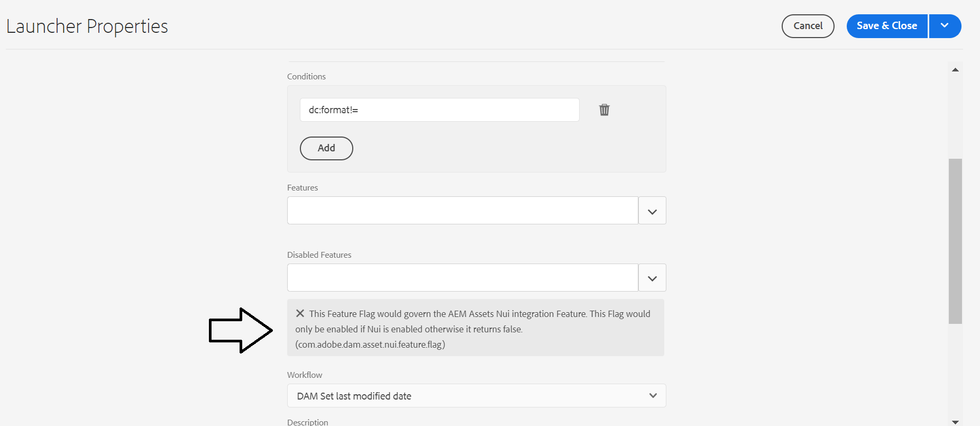Viewport: 980px width, 426px height.
Task: Click the Launcher Properties heading
Action: [x=87, y=26]
